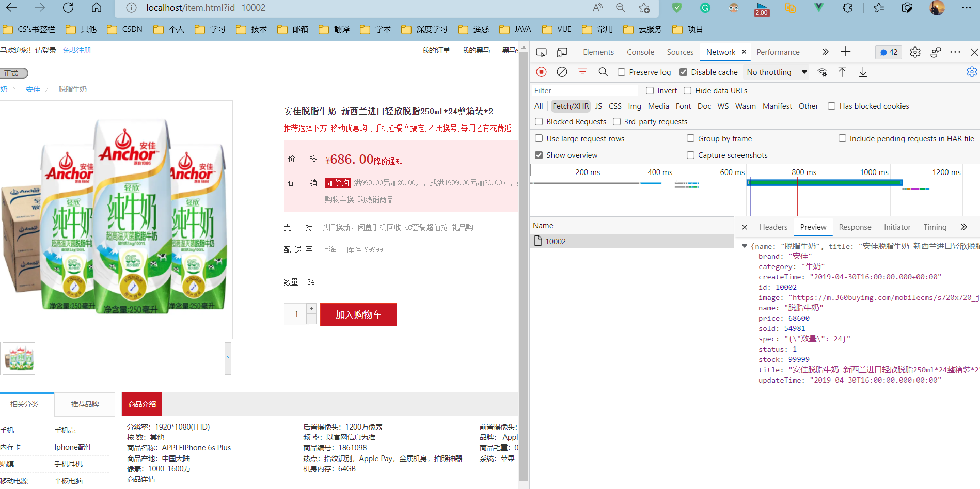This screenshot has width=980, height=489.
Task: Open Network settings gear on right
Action: pos(972,72)
